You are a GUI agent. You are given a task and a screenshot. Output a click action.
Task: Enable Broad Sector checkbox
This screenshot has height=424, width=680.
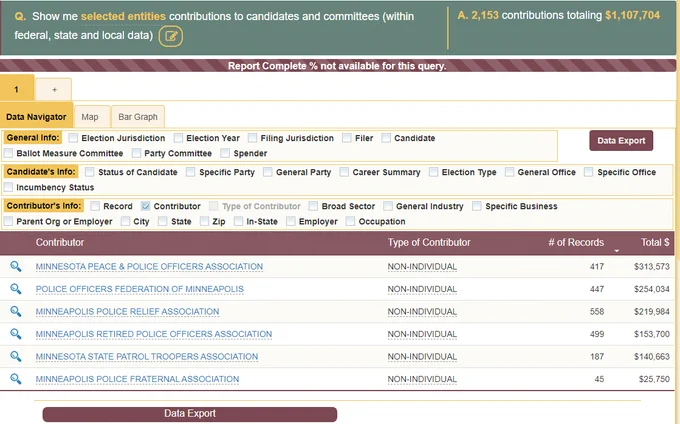(313, 206)
